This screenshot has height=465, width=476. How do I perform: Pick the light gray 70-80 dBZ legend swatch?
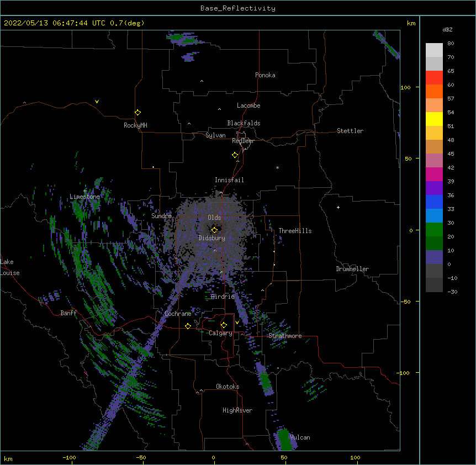pos(434,50)
